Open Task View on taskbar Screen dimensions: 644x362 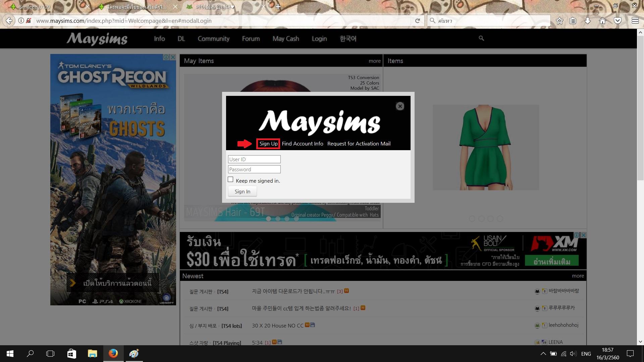tap(50, 354)
